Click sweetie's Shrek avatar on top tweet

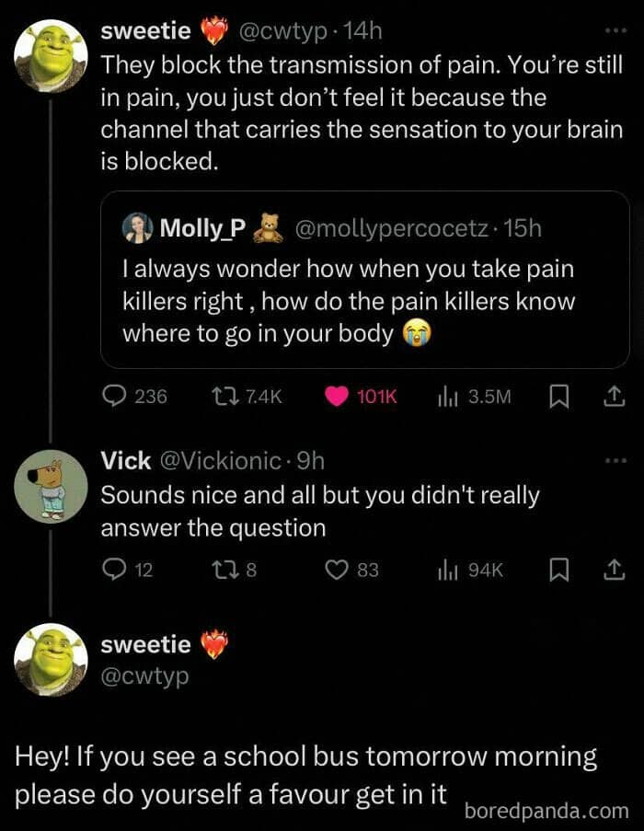[x=51, y=57]
